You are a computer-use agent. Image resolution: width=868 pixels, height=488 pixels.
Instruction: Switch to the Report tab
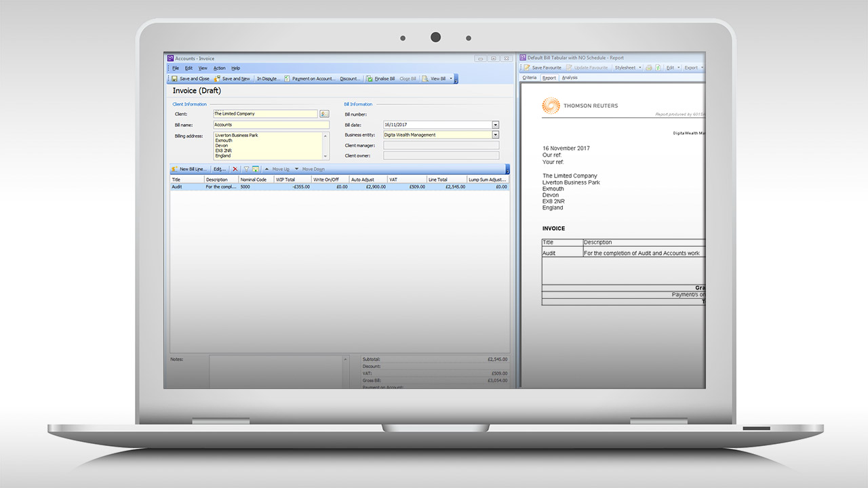click(x=549, y=78)
